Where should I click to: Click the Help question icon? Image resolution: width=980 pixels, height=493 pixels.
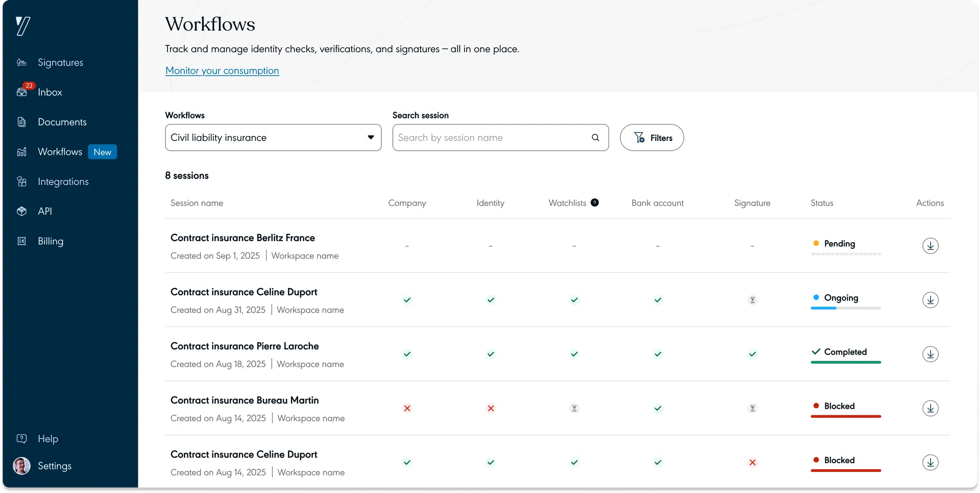click(x=22, y=438)
